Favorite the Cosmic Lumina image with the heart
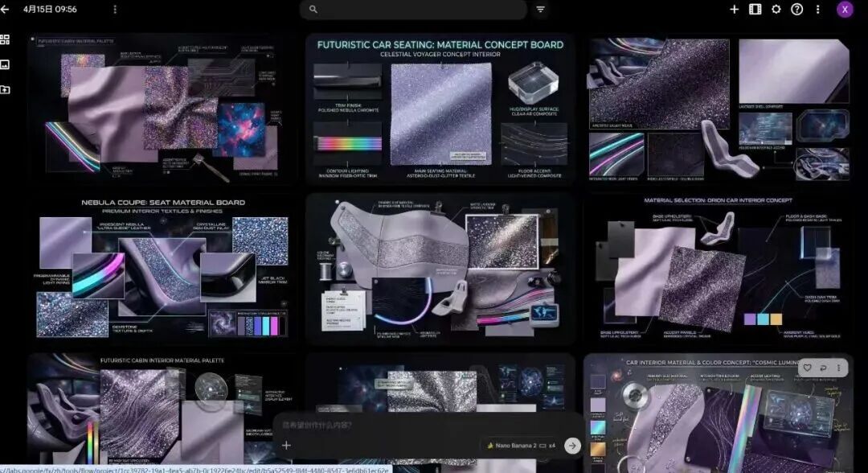 (807, 368)
